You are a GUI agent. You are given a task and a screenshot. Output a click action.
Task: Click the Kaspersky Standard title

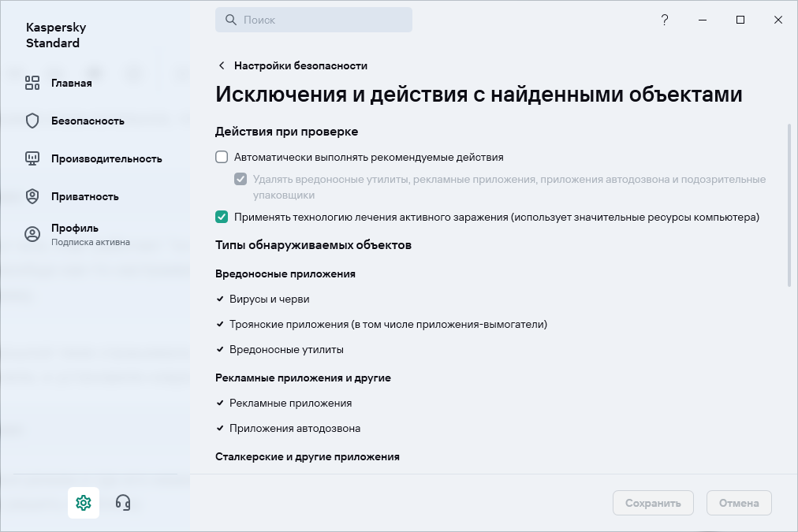click(x=56, y=35)
